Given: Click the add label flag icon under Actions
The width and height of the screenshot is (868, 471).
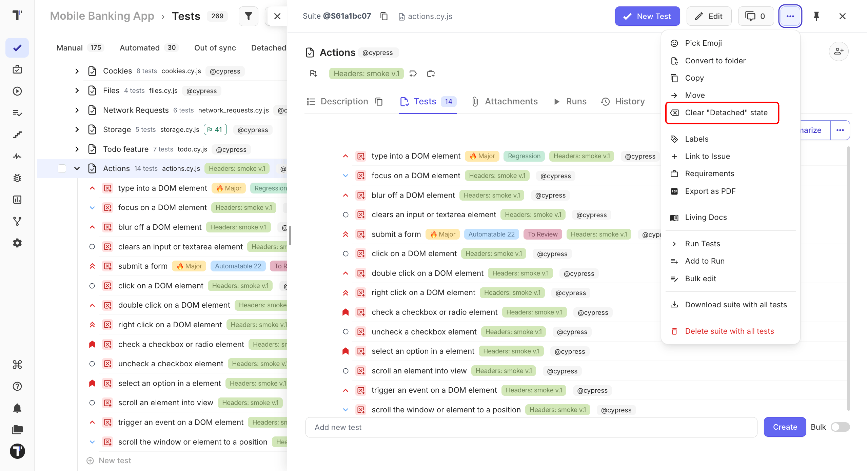Looking at the screenshot, I should click(314, 74).
